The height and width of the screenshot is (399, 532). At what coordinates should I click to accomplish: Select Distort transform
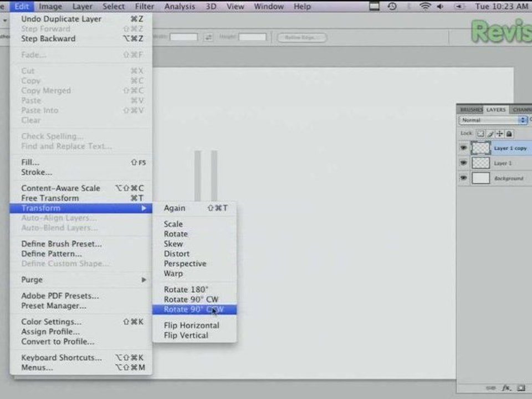click(195, 253)
